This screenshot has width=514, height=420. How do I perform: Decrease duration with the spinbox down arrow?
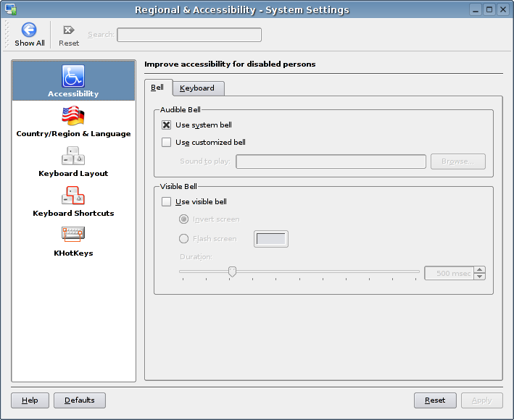pos(480,277)
